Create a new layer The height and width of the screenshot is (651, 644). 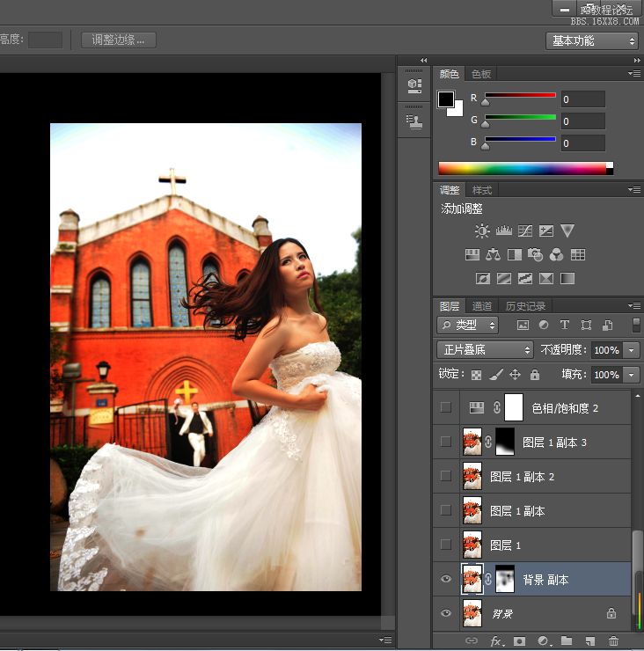590,641
